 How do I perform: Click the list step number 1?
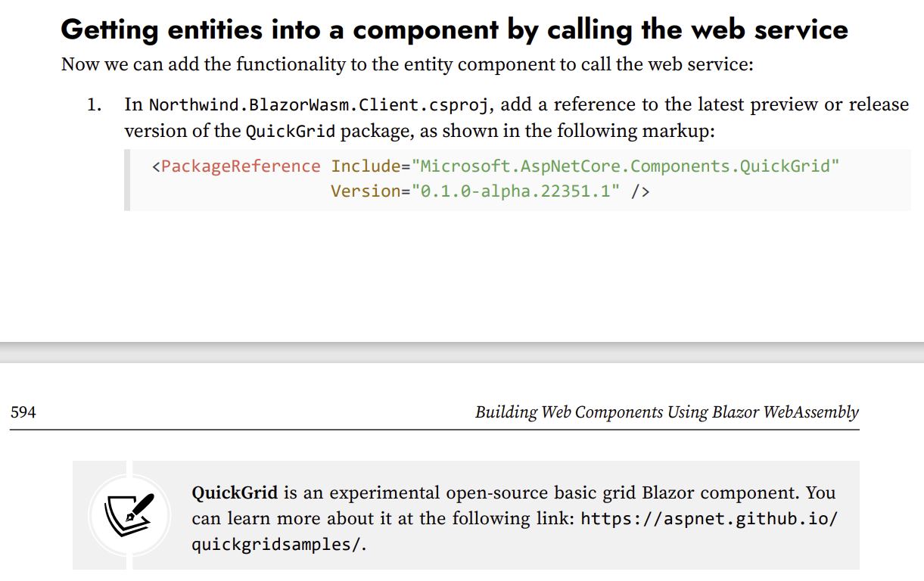(x=94, y=105)
